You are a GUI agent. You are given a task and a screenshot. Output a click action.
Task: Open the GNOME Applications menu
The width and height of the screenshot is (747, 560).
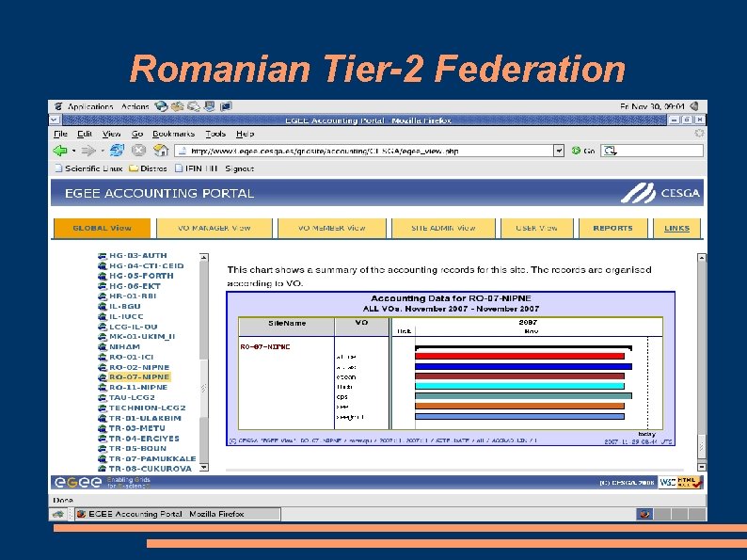tap(90, 106)
